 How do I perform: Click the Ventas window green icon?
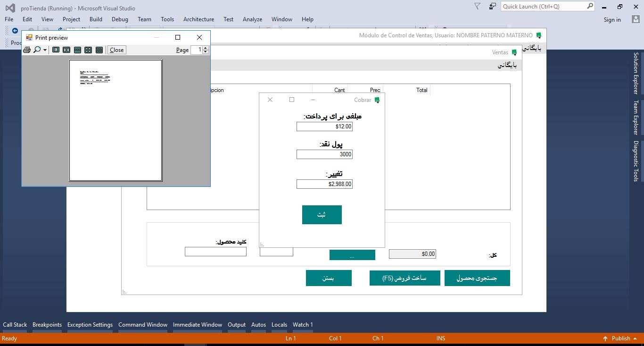[514, 52]
